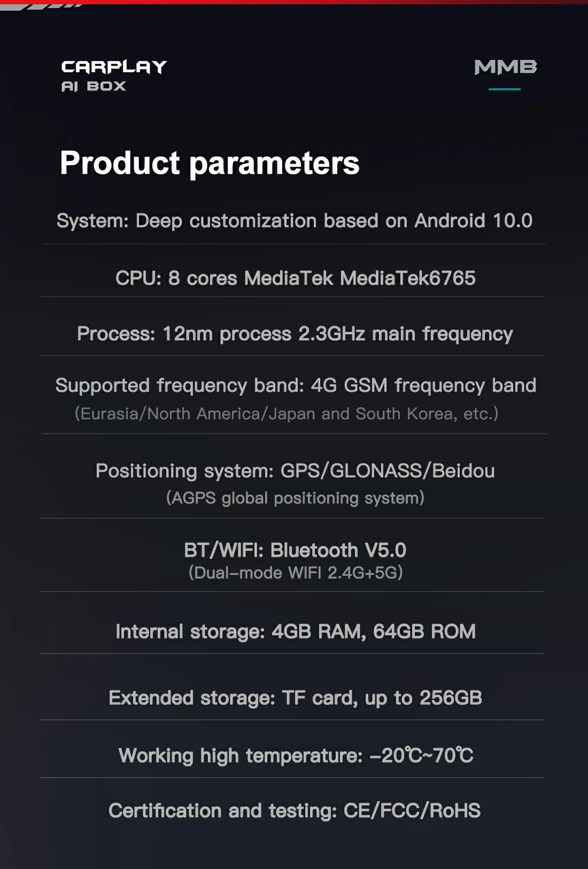
Task: Select the 12nm process frequency row
Action: pos(295,334)
